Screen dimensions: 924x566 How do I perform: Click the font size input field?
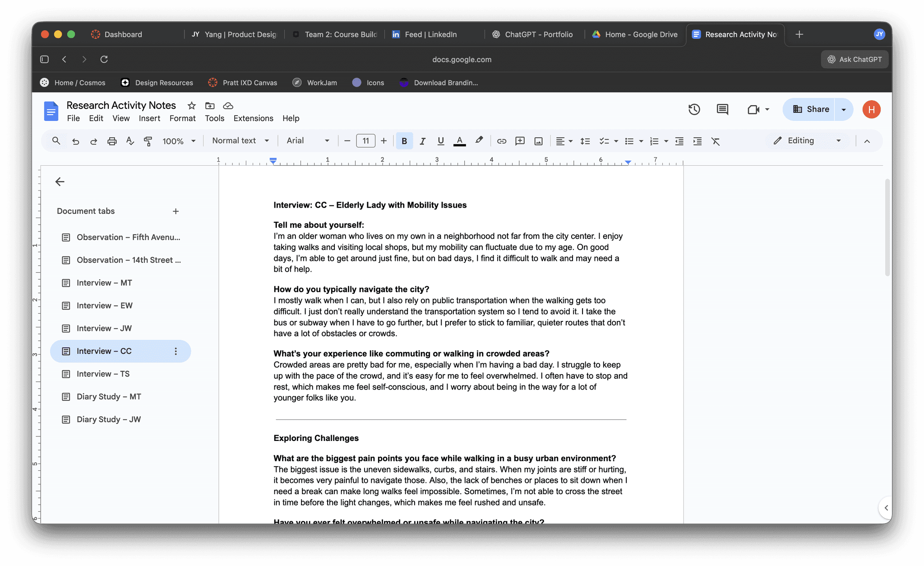pos(365,141)
